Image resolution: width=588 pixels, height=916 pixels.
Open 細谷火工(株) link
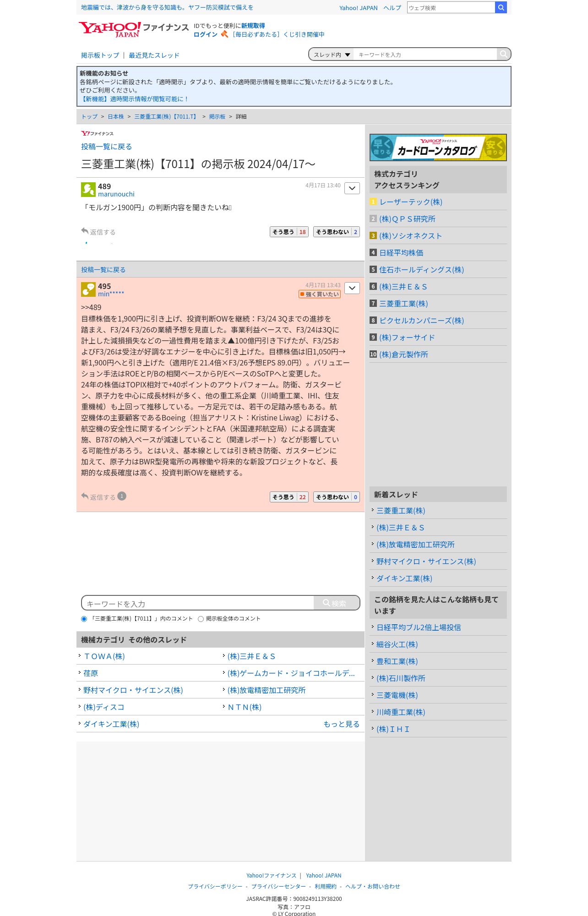[x=397, y=644]
